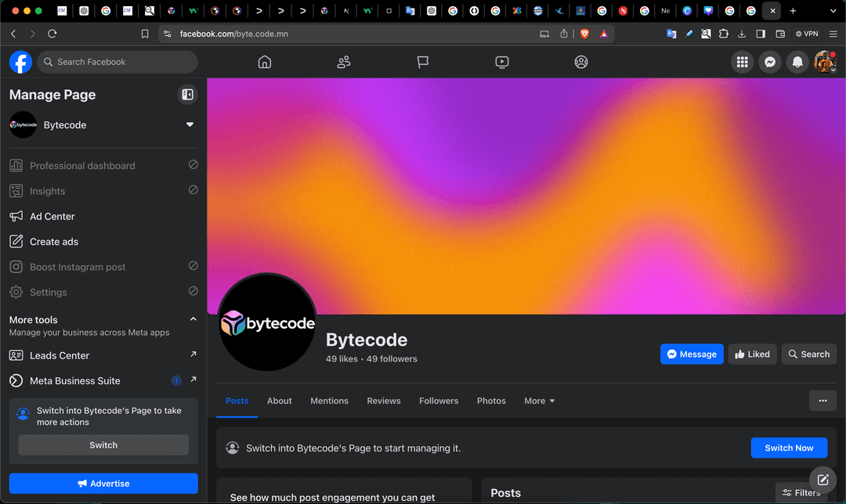Open the browser Downloads icon
Viewport: 846px width, 504px height.
742,34
